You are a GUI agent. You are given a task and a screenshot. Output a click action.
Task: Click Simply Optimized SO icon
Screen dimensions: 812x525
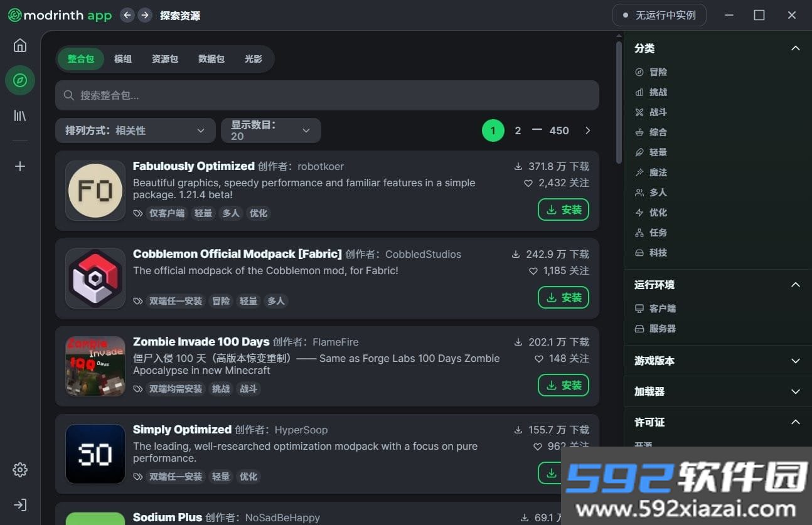coord(95,454)
